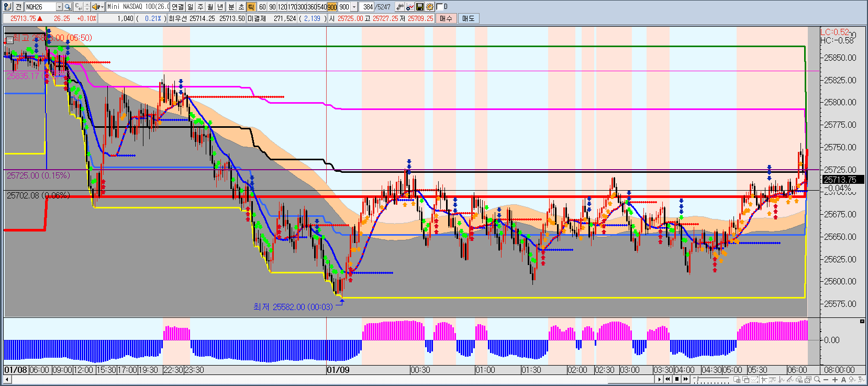The image size is (868, 386).
Task: Expand the speaker icon dropdown arrow
Action: [102, 7]
